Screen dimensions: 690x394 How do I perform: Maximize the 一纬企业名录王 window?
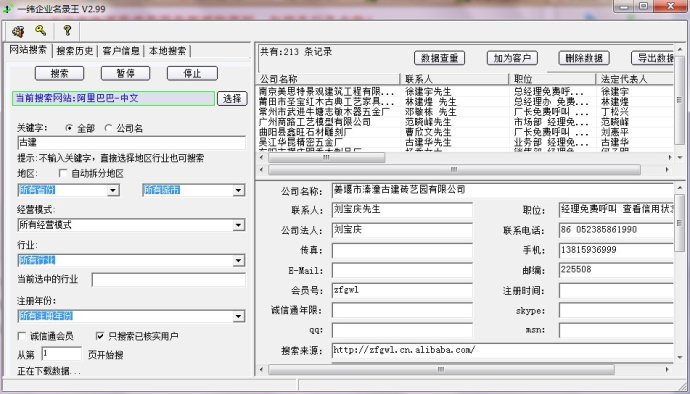(x=644, y=6)
